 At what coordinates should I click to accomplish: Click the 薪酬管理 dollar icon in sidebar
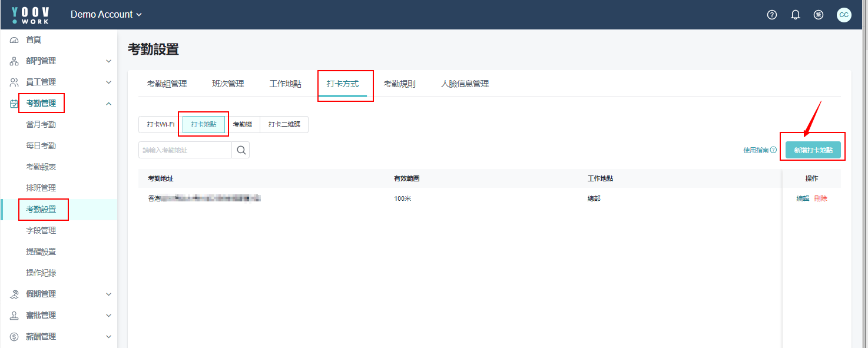click(x=15, y=337)
